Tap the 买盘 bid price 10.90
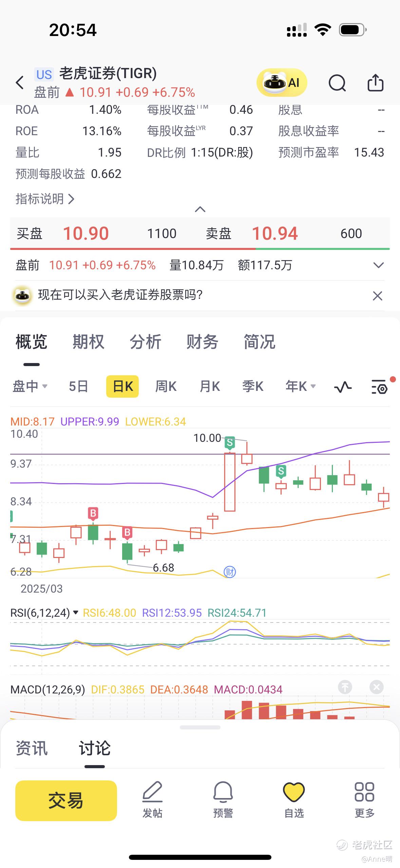The width and height of the screenshot is (400, 868). pos(86,233)
